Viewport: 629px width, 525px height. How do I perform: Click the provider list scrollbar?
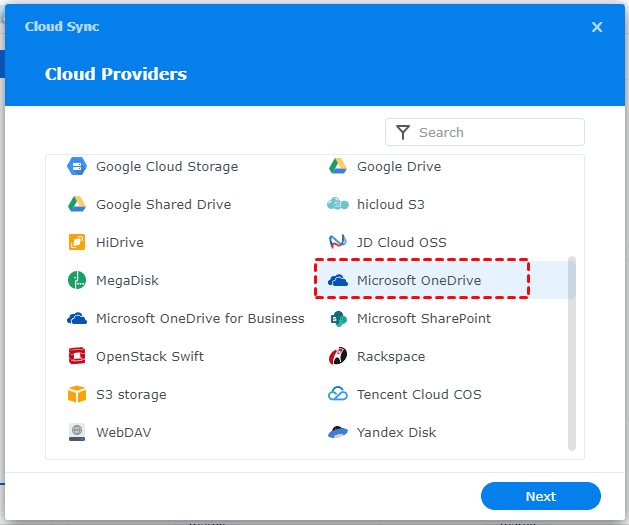pyautogui.click(x=572, y=352)
